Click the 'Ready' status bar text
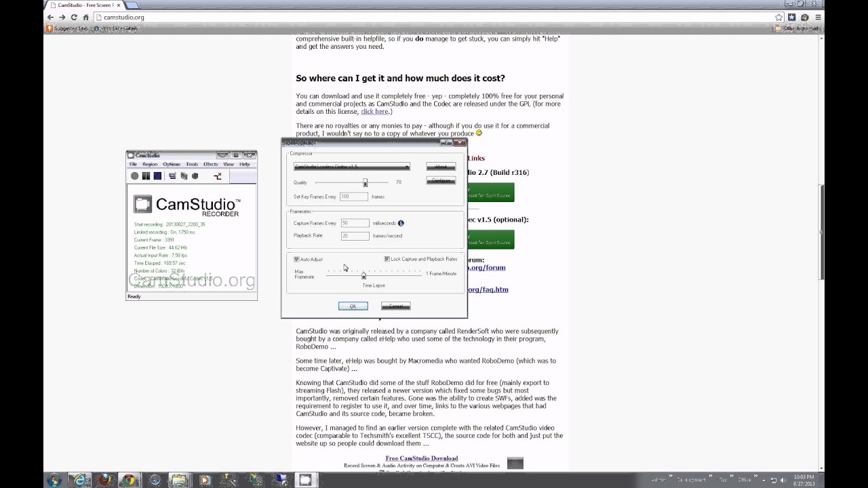 134,296
